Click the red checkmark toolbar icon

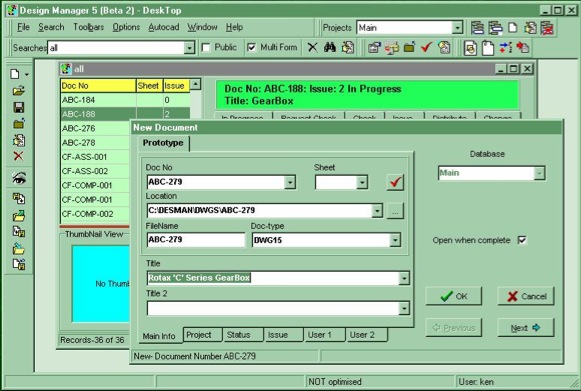[x=426, y=47]
